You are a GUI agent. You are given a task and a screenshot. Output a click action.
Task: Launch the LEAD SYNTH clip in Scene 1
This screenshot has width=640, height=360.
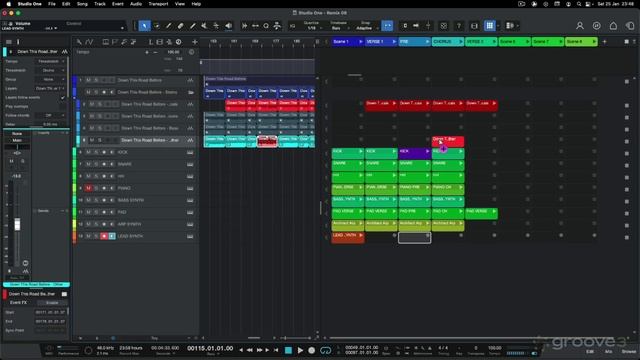point(361,236)
